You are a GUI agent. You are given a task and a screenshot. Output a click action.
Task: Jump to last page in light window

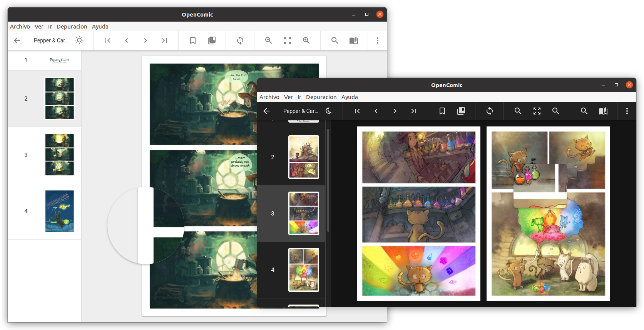164,40
